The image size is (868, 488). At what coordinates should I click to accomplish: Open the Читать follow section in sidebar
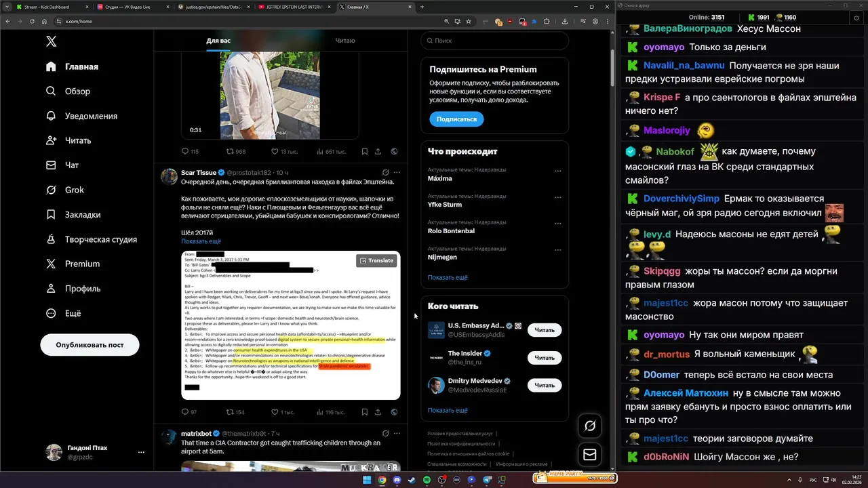point(68,140)
